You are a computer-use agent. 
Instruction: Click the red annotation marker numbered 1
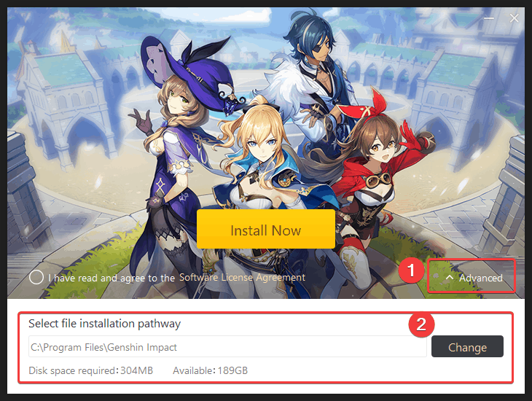coord(411,270)
